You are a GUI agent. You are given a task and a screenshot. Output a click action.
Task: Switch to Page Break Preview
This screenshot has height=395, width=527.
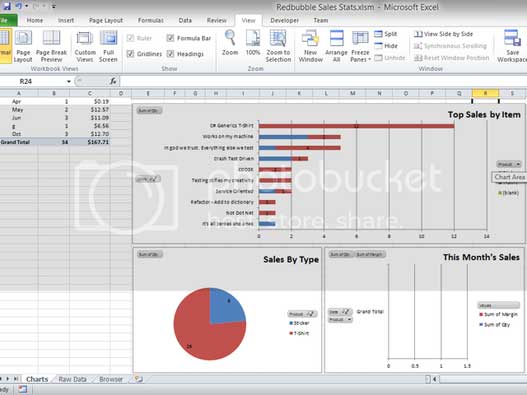(x=51, y=38)
